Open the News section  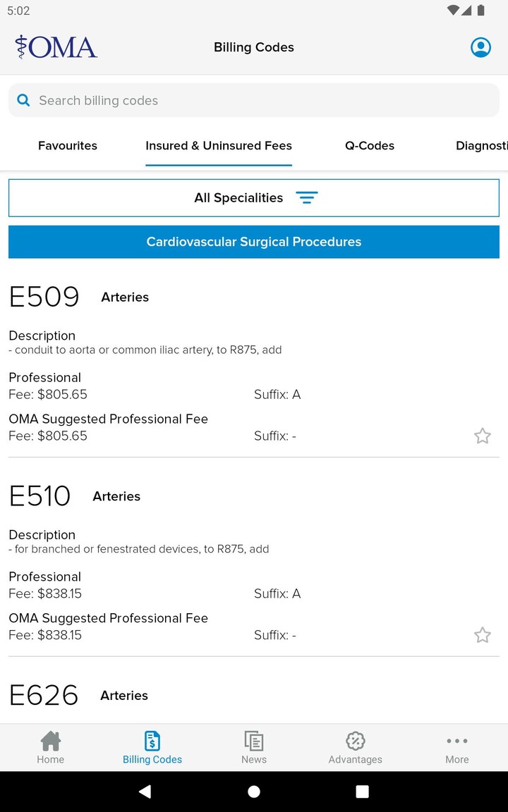254,747
